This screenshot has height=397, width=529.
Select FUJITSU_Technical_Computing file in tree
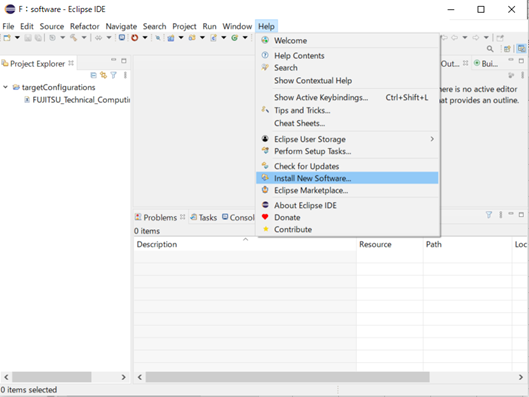click(x=77, y=100)
